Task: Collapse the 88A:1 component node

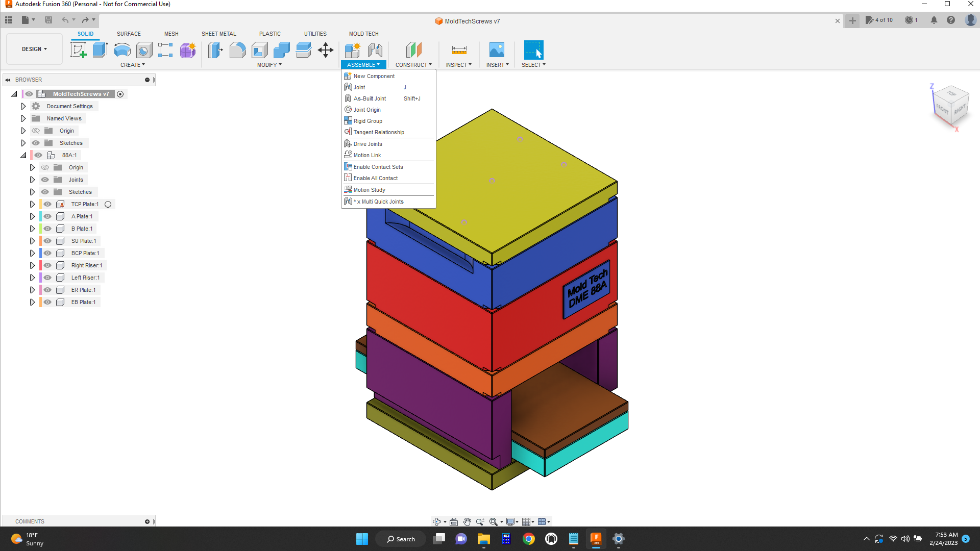Action: (x=23, y=155)
